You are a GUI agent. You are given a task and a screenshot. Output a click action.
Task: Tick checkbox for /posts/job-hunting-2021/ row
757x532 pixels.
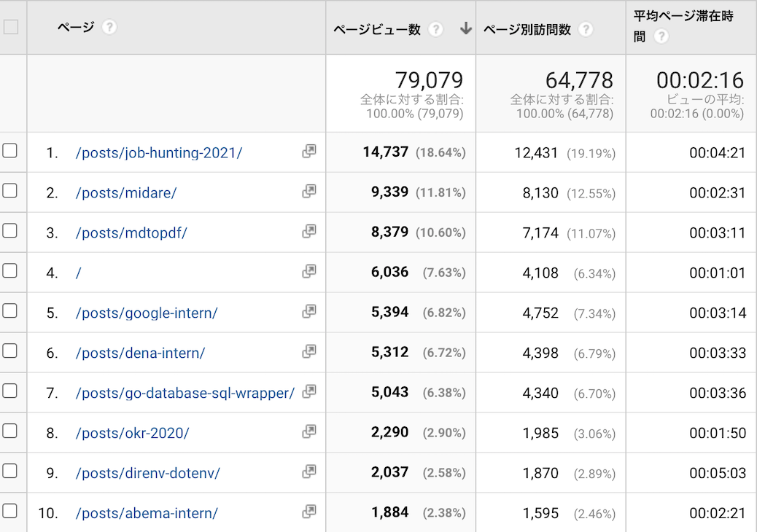(9, 151)
